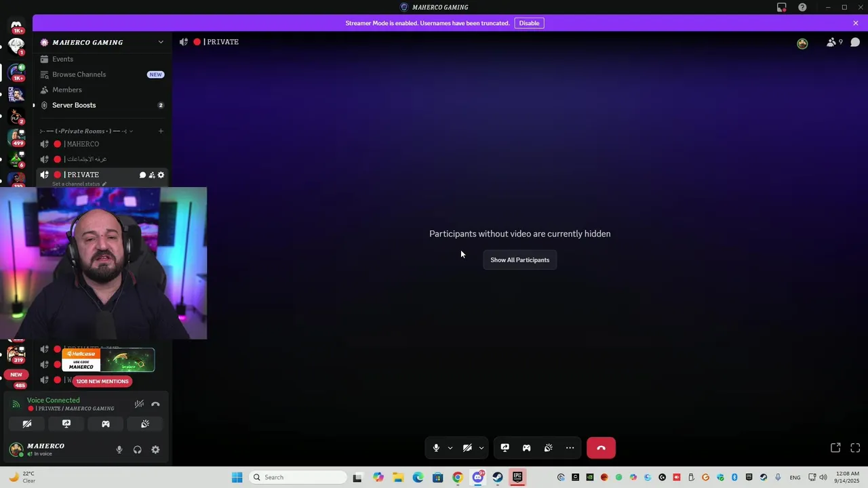The height and width of the screenshot is (488, 868).
Task: Open soundboard from sidebar voice panel
Action: [145, 424]
